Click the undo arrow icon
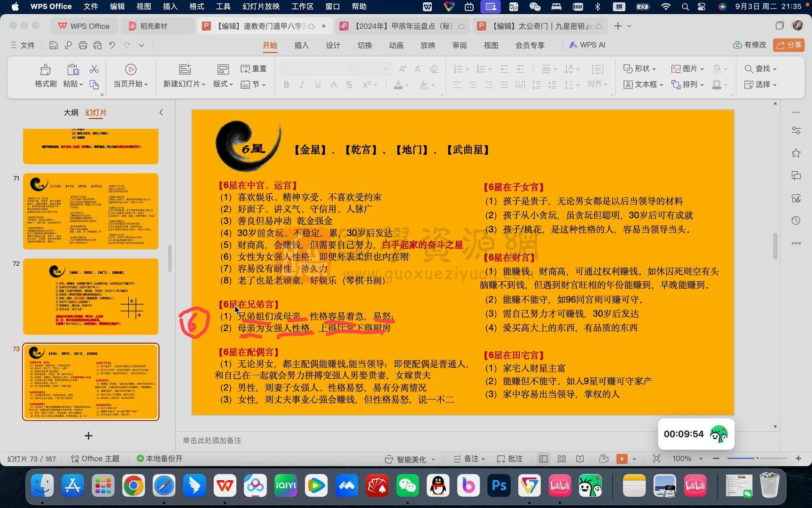 pyautogui.click(x=112, y=45)
